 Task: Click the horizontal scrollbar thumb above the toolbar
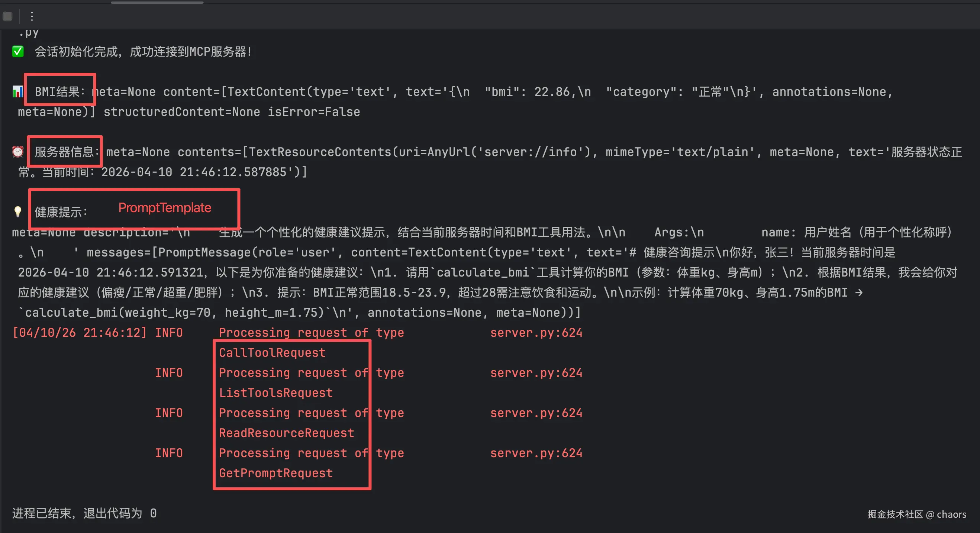pyautogui.click(x=157, y=2)
